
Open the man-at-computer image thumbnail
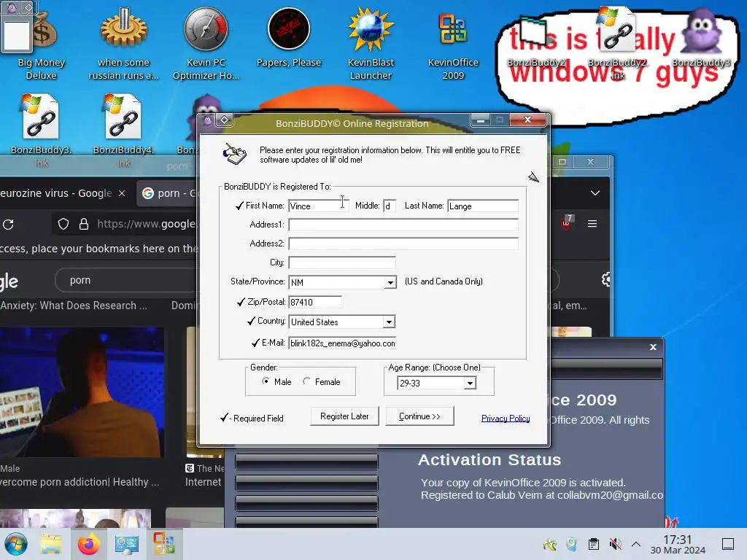[82, 392]
